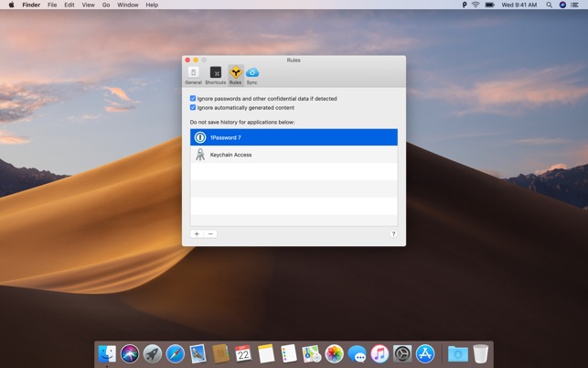
Task: Open the General preferences tab
Action: click(193, 75)
